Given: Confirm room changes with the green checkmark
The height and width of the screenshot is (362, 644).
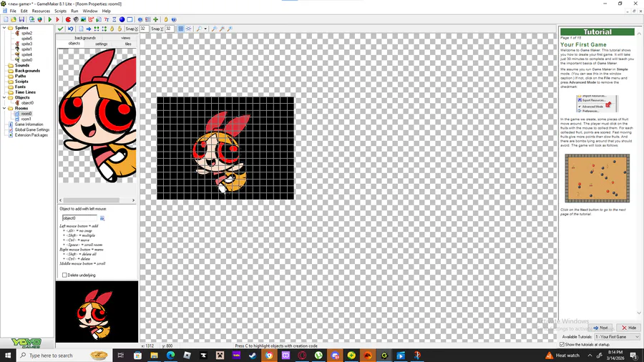Looking at the screenshot, I should tap(60, 29).
